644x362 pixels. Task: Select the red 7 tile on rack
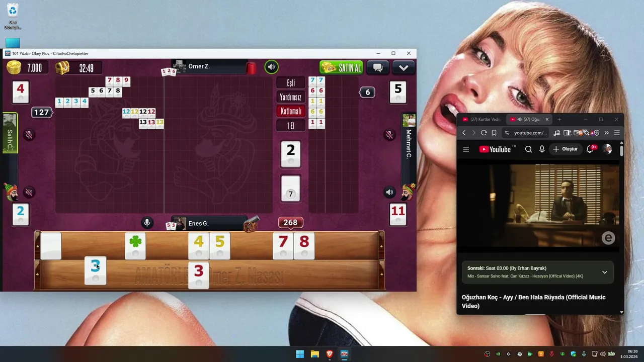pos(283,246)
